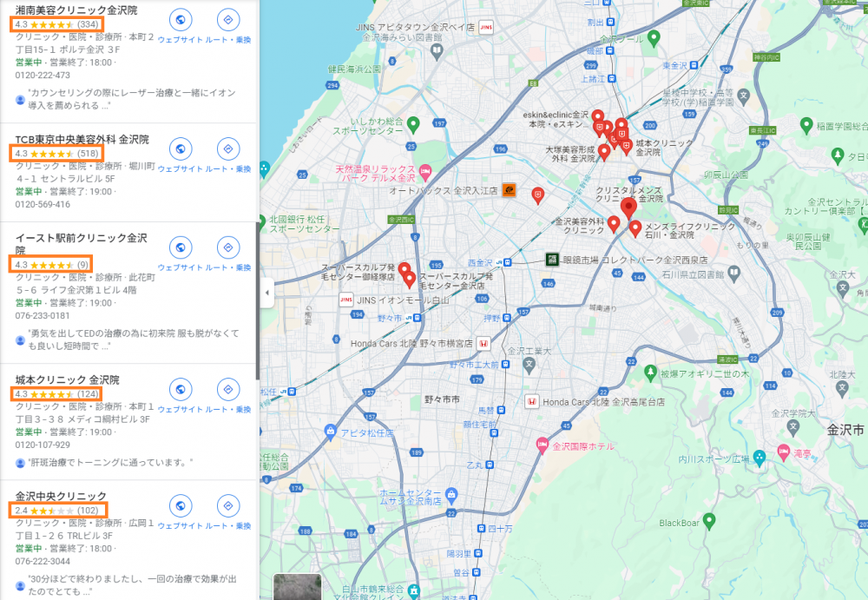
Task: Click ホームセンタームサシ金沢南店 shopping marker
Action: [x=451, y=493]
